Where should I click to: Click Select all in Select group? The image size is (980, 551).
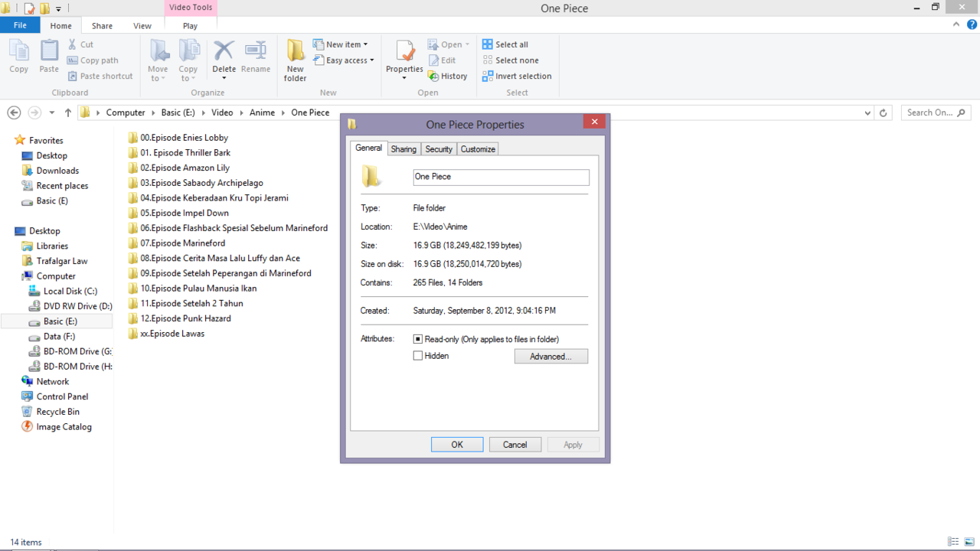(505, 44)
